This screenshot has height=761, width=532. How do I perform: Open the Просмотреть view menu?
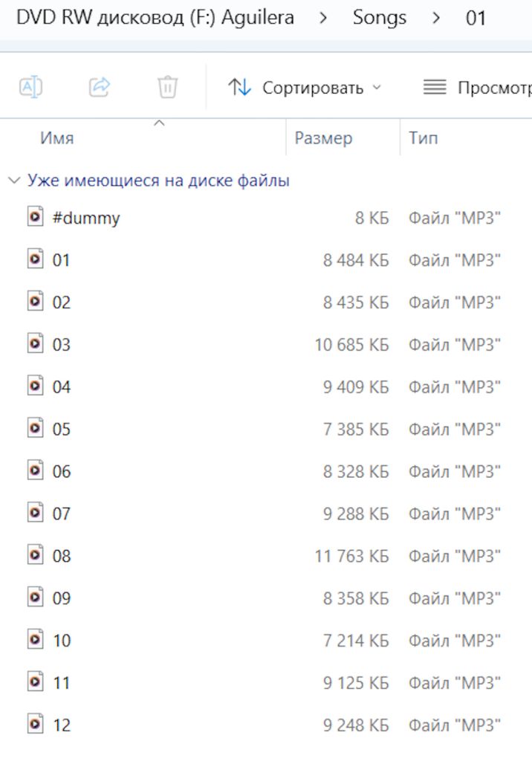point(477,88)
